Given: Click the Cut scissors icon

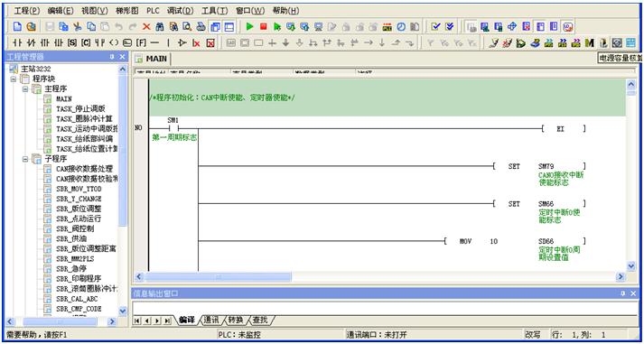Looking at the screenshot, I should coord(77,27).
